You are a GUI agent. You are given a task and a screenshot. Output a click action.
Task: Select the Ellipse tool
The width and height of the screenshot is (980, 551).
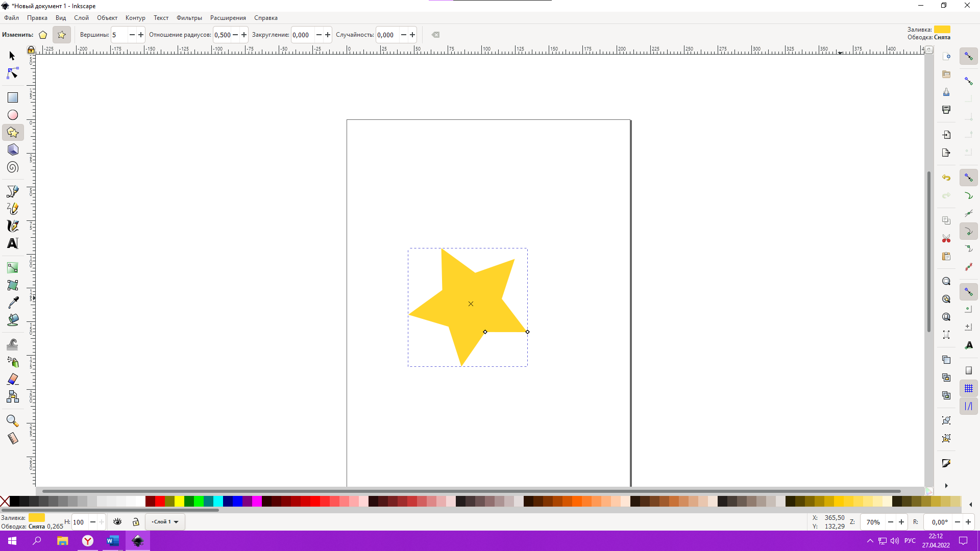point(12,115)
